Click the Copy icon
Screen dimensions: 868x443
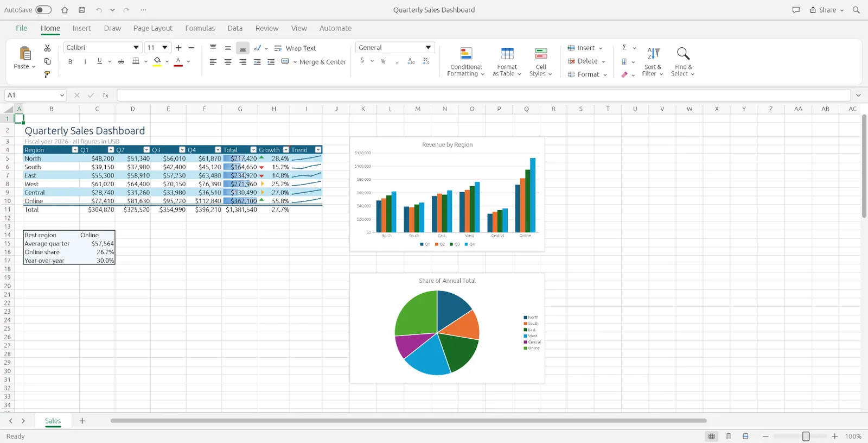47,61
